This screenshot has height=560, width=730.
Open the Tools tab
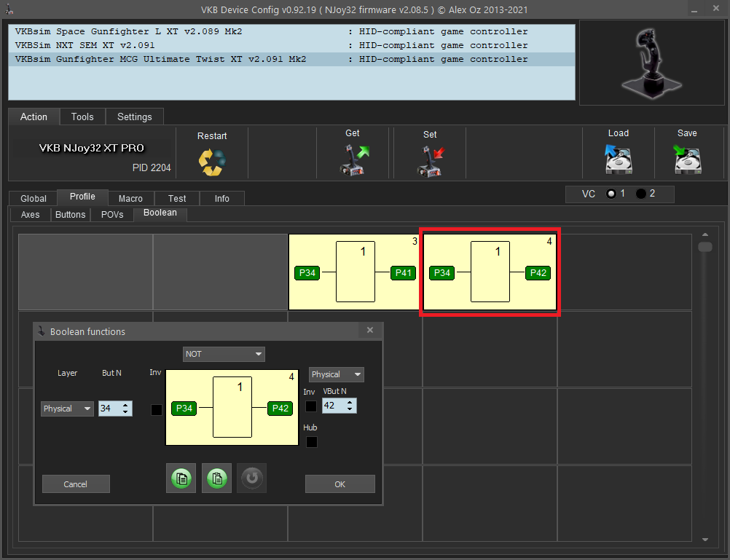coord(82,117)
